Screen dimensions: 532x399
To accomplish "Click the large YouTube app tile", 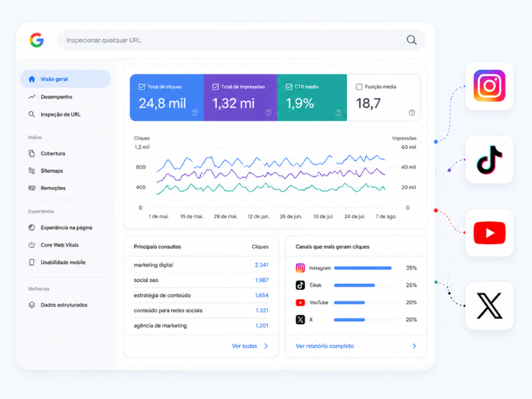I will (489, 233).
